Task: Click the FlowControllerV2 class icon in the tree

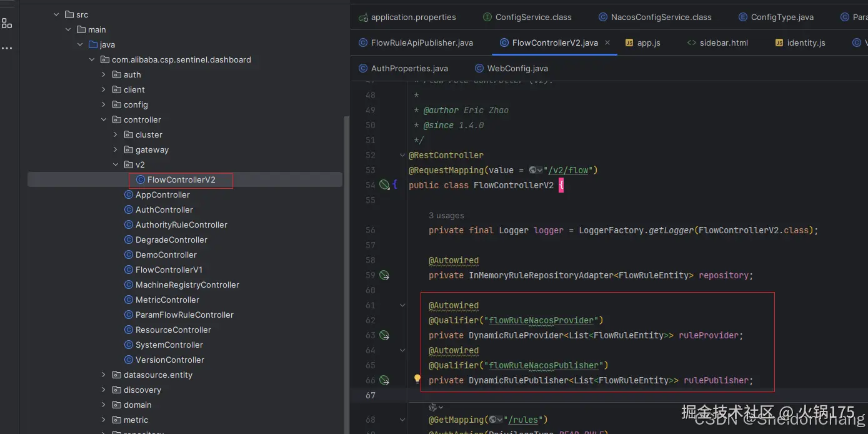Action: 141,180
